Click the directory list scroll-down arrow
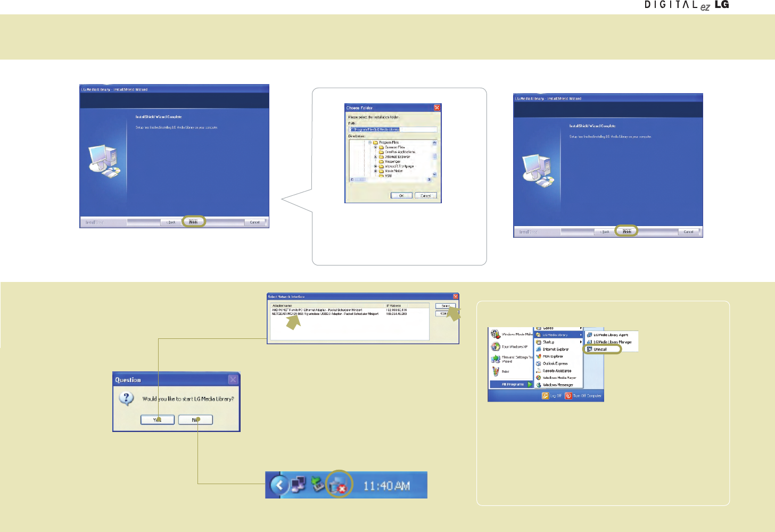The width and height of the screenshot is (775, 532). pos(434,174)
